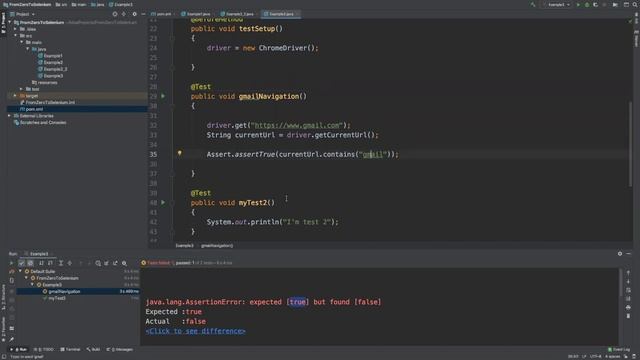Run myTest2 from the gutter play icon
Image resolution: width=640 pixels, height=360 pixels.
tap(163, 202)
